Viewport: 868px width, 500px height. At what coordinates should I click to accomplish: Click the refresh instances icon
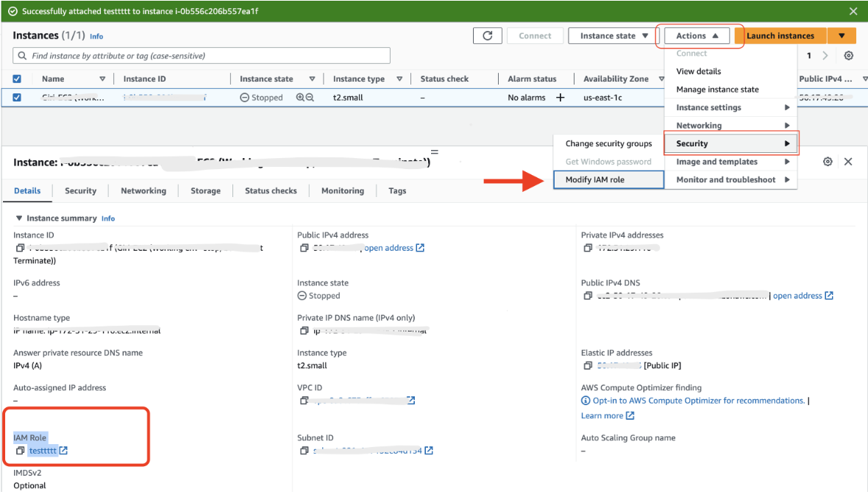(x=488, y=35)
